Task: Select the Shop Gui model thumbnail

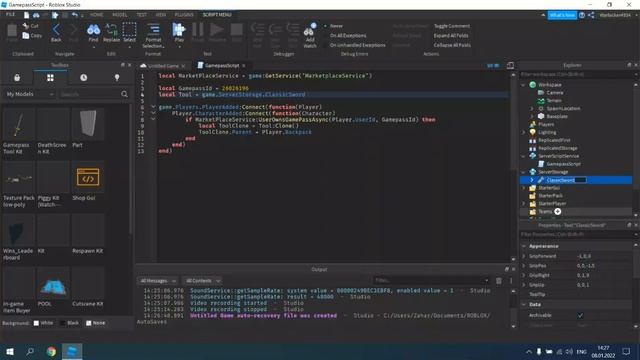Action: click(88, 177)
